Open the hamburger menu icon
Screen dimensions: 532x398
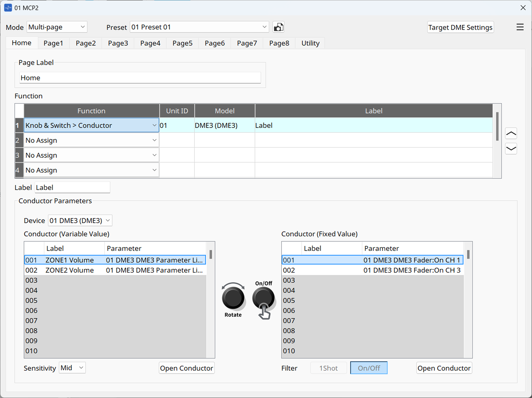[520, 27]
